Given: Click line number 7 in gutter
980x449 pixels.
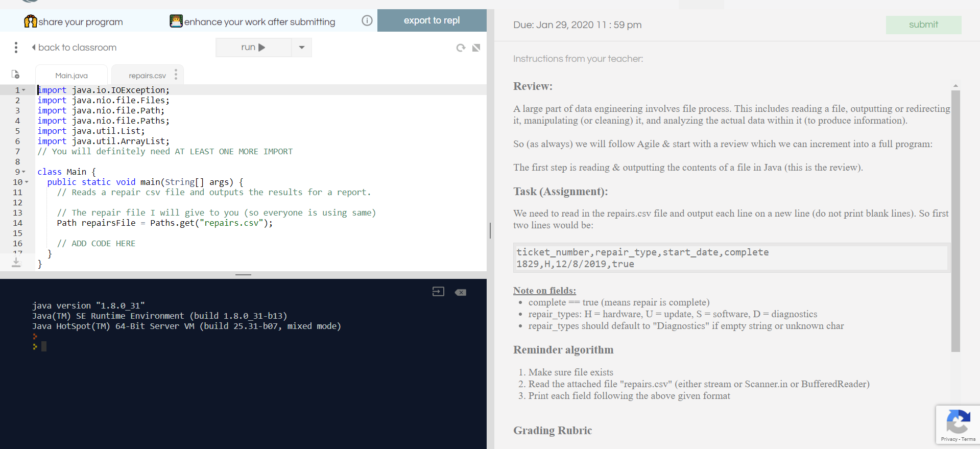Looking at the screenshot, I should 17,151.
